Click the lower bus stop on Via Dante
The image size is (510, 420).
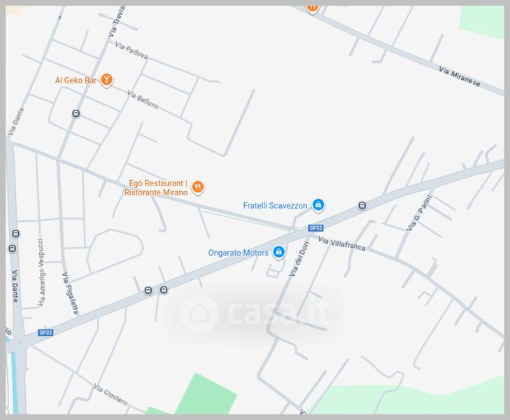tap(12, 248)
